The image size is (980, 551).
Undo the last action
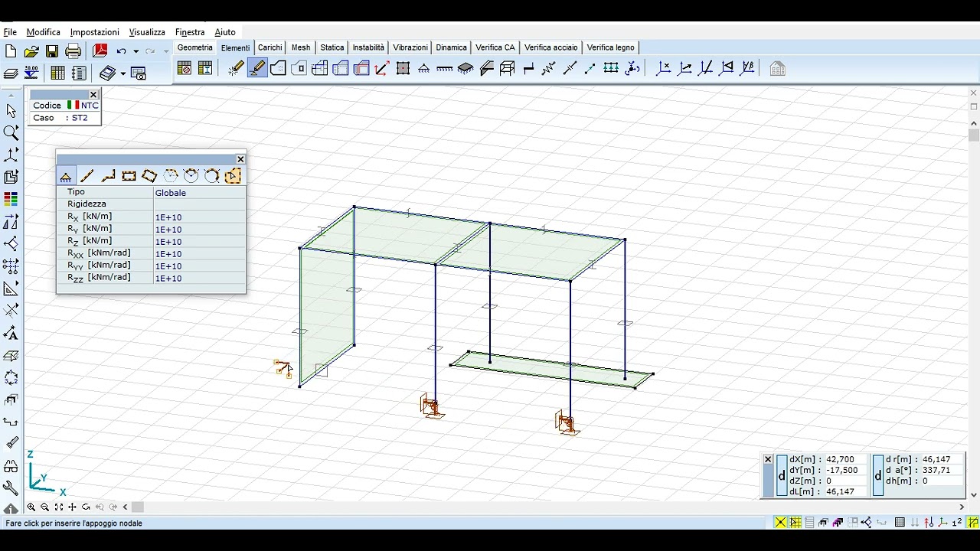click(121, 51)
